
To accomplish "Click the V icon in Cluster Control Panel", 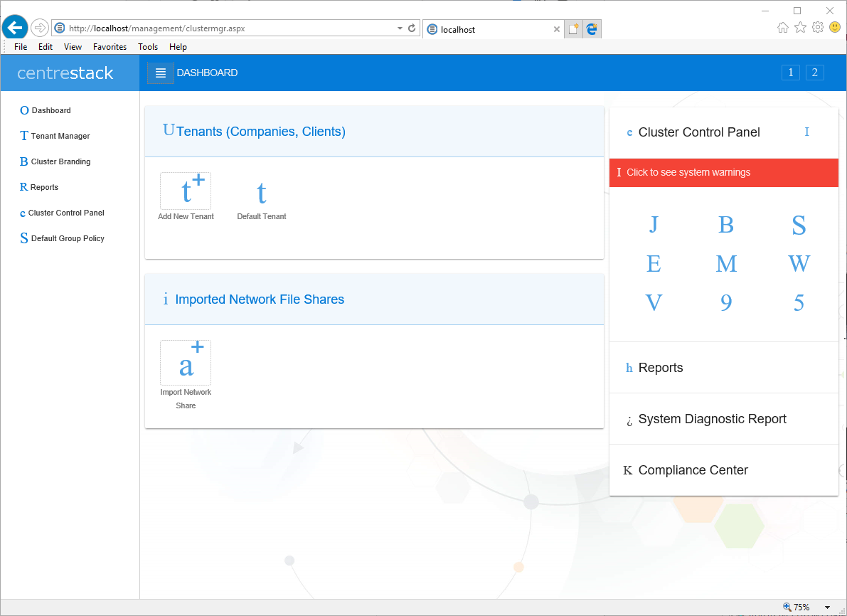I will coord(654,302).
